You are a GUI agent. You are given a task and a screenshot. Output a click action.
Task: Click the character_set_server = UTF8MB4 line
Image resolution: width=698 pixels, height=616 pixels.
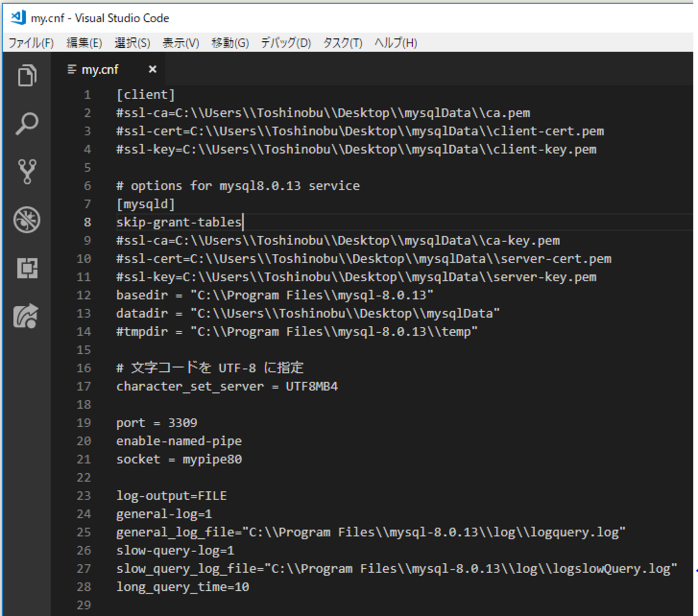pos(227,387)
